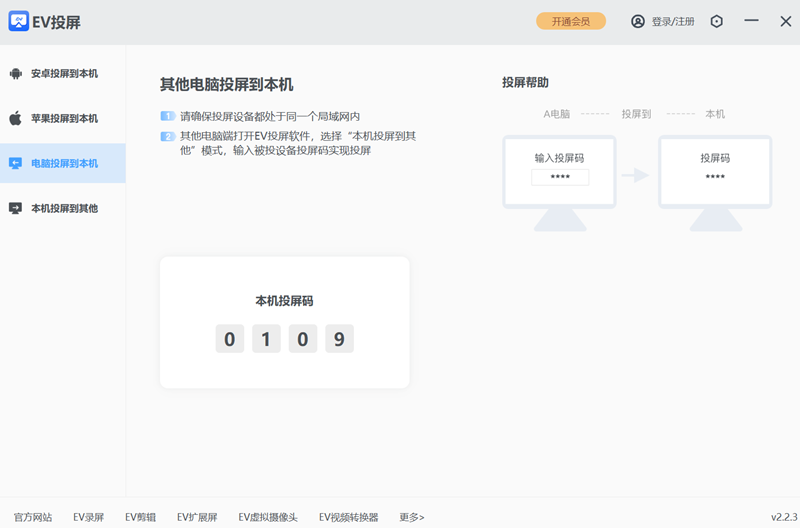Open the EV虚拟摄像头 link
Image resolution: width=800 pixels, height=528 pixels.
(267, 517)
